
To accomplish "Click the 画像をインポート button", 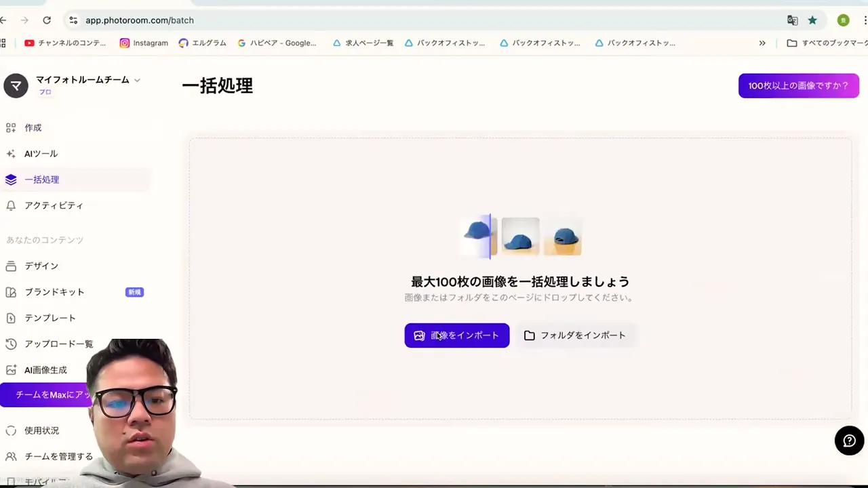I will pos(456,335).
